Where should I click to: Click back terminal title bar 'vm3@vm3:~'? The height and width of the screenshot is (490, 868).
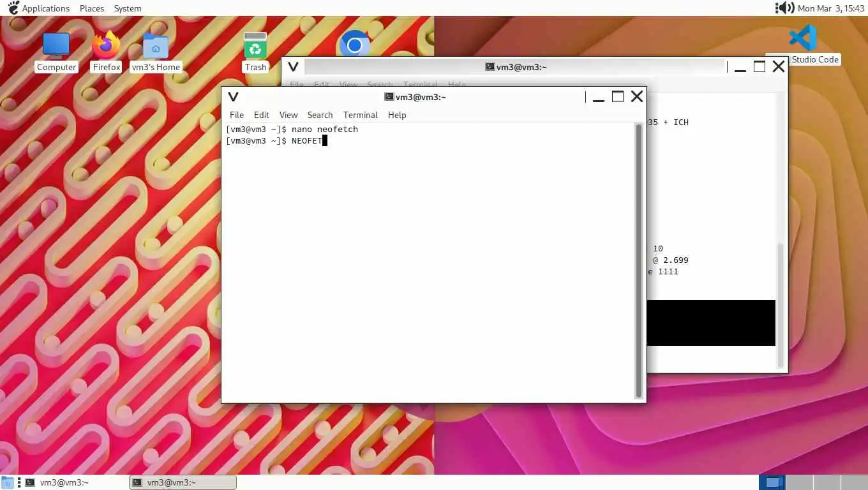[521, 67]
